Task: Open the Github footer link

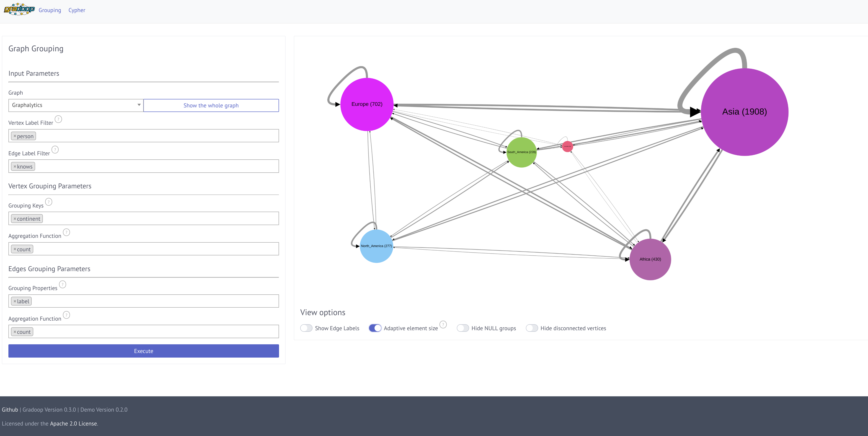Action: tap(10, 409)
